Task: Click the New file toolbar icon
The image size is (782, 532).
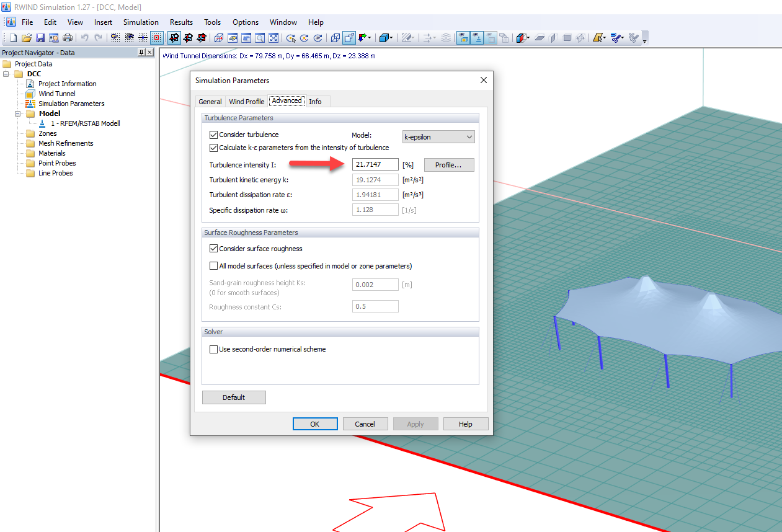Action: [13, 38]
